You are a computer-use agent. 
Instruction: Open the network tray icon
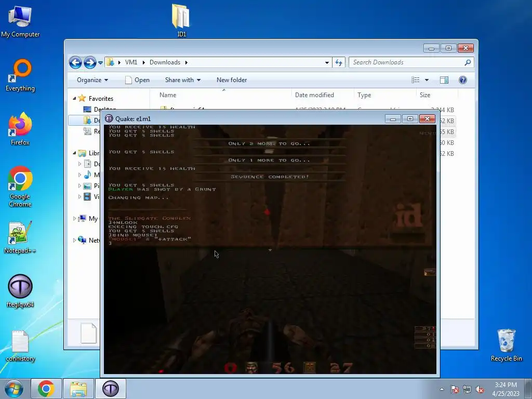point(467,390)
